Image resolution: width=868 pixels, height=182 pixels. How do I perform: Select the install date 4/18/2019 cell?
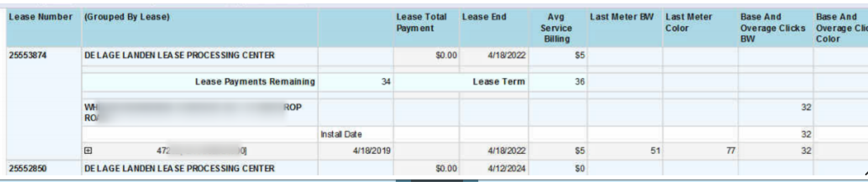[372, 151]
